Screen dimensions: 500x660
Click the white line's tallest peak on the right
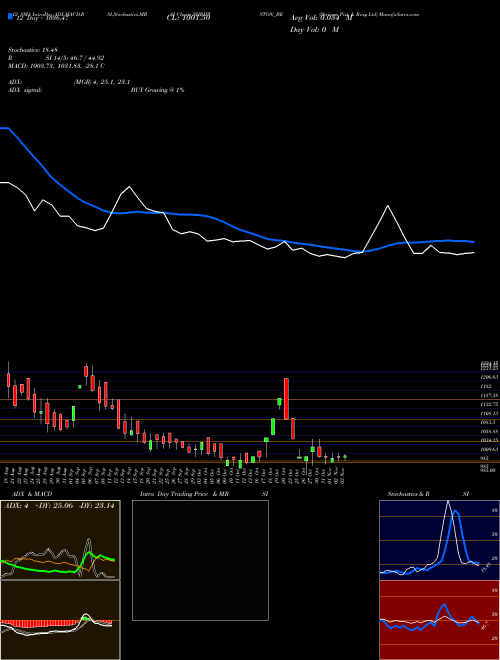pyautogui.click(x=388, y=206)
